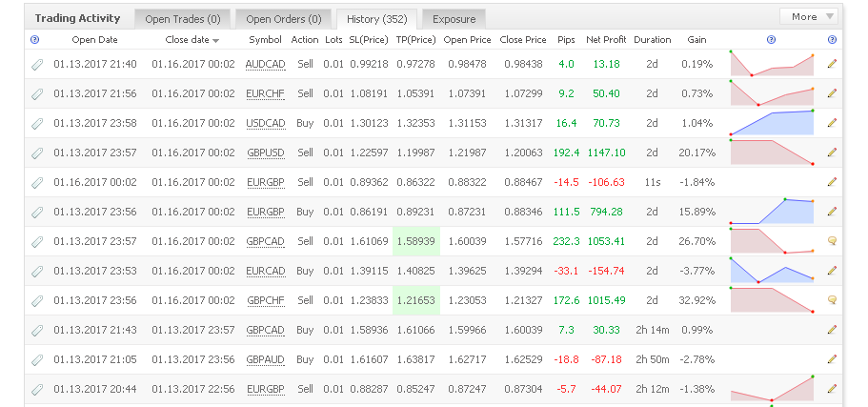Click the GBPUSD trade mini chart
This screenshot has width=868, height=407.
click(772, 153)
